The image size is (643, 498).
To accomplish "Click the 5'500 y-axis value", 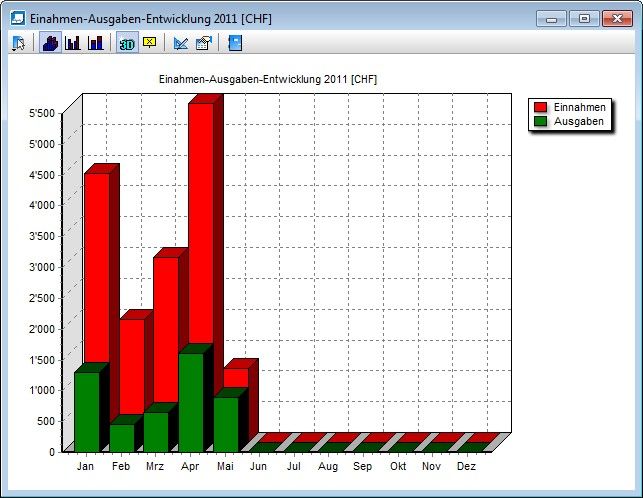I will (x=42, y=113).
